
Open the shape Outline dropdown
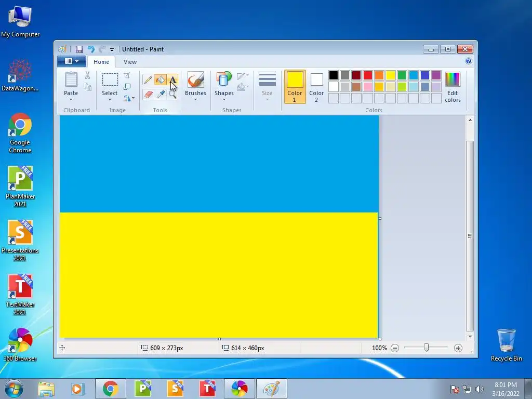pos(243,75)
